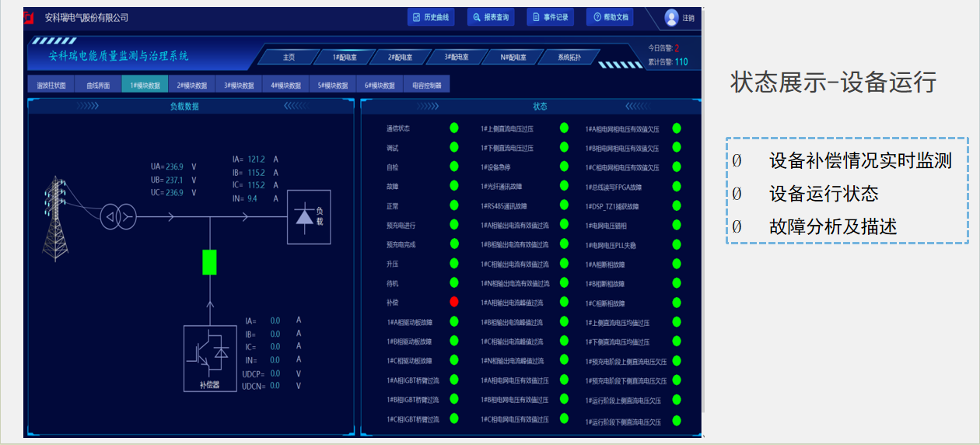Image resolution: width=980 pixels, height=445 pixels.
Task: Click the red company logo icon
Action: click(x=29, y=17)
